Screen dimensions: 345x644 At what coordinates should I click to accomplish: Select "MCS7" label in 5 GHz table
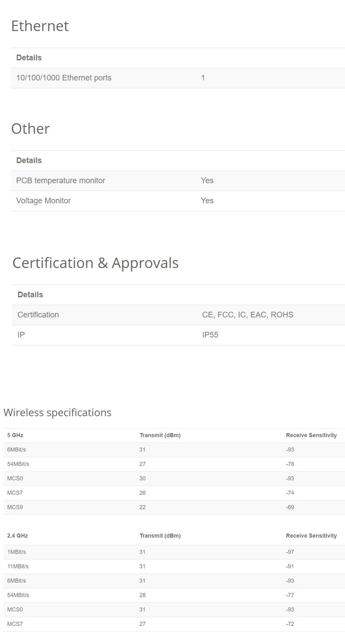(15, 493)
